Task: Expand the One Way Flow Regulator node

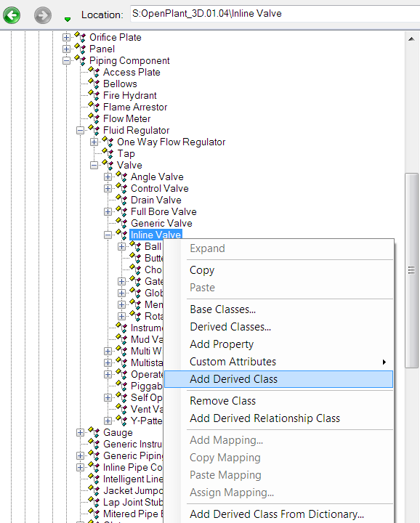Action: 94,142
